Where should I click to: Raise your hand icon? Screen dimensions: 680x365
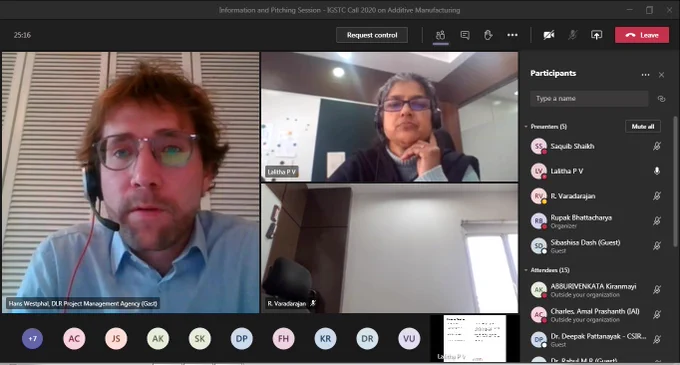[488, 35]
